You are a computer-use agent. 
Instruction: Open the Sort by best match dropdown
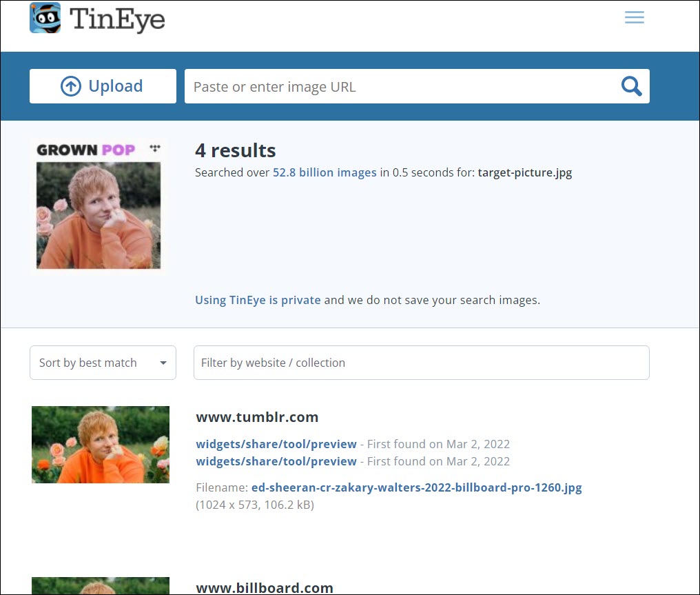tap(103, 363)
